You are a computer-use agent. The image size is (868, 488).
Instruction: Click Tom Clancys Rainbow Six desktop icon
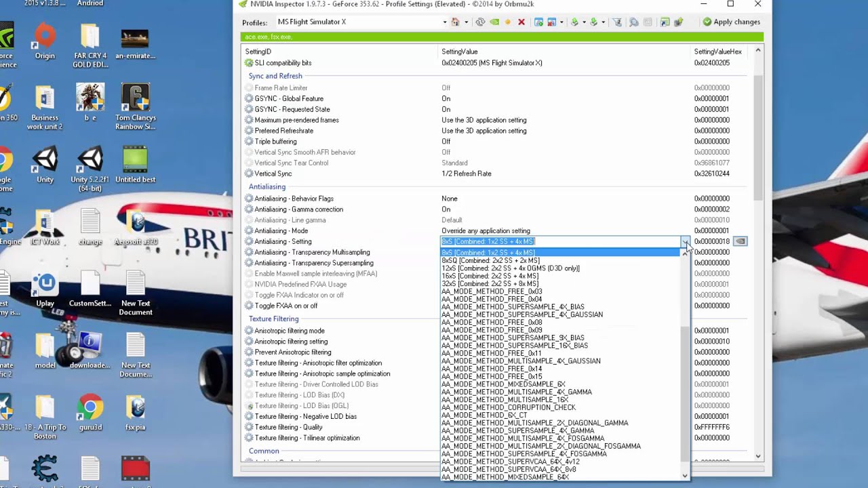point(135,107)
